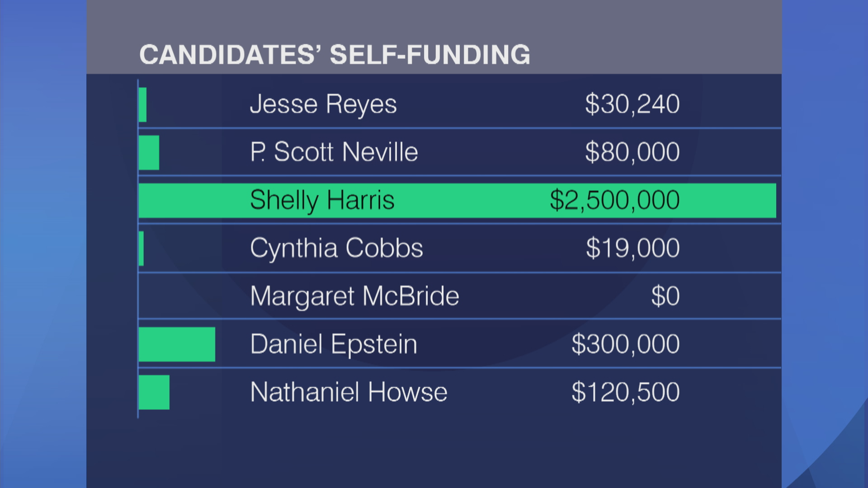Click the $80,000 amount
Screen dimensions: 868x488
tap(632, 152)
